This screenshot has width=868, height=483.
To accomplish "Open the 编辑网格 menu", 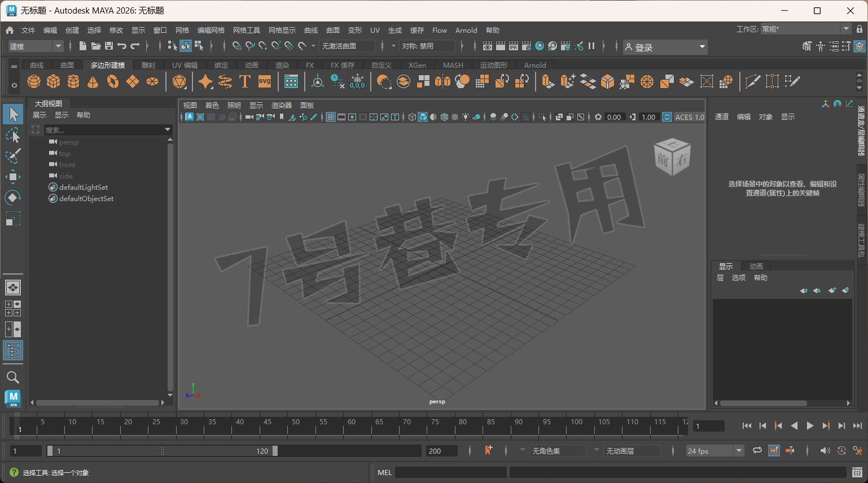I will pyautogui.click(x=211, y=31).
